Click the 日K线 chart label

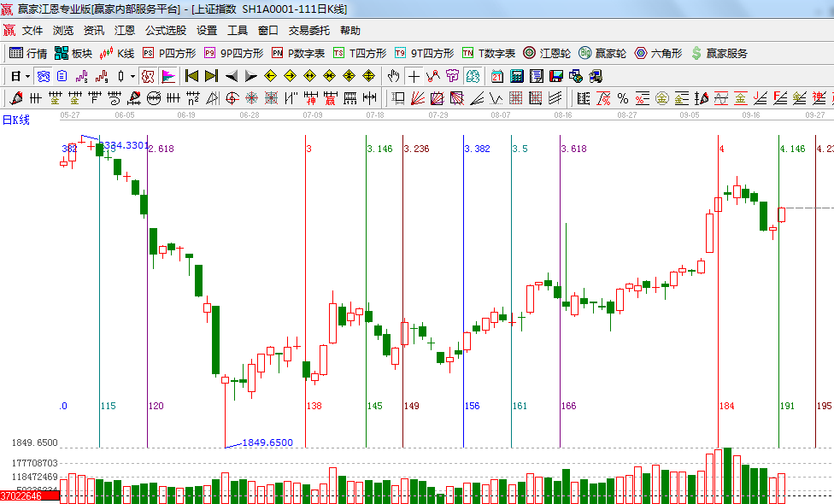coord(15,120)
